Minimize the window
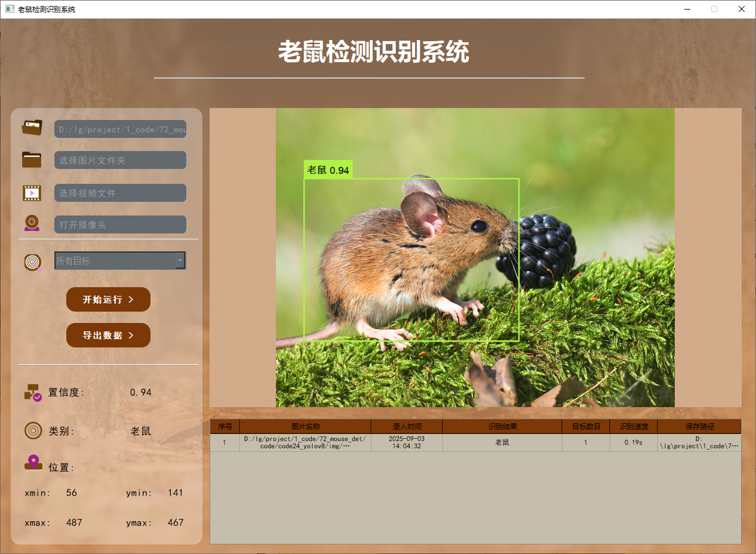 pyautogui.click(x=687, y=9)
